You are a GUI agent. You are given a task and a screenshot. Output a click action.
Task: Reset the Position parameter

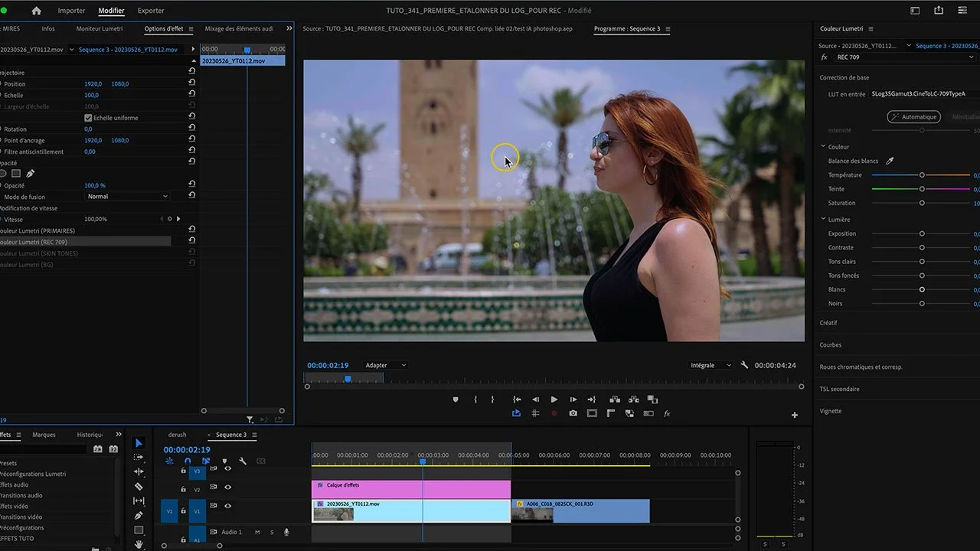(191, 84)
